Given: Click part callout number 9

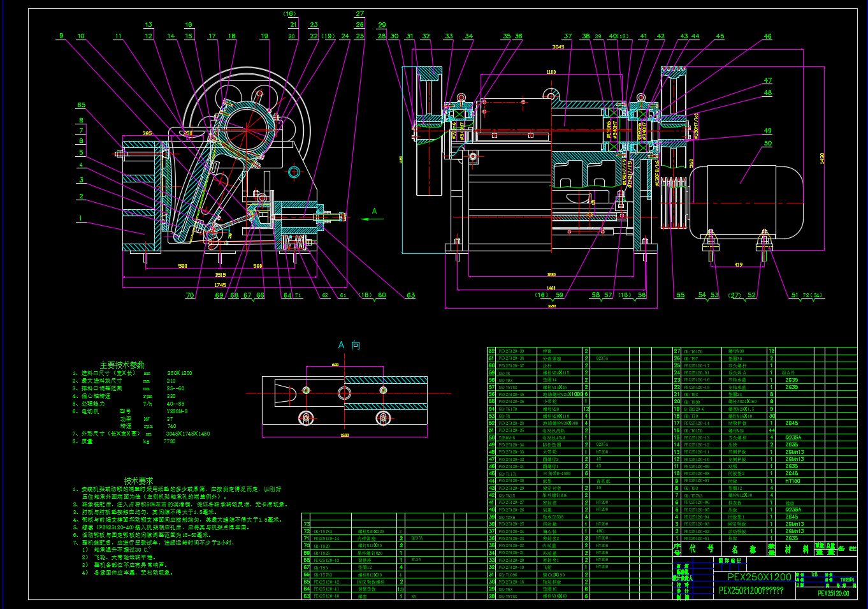Looking at the screenshot, I should point(62,36).
